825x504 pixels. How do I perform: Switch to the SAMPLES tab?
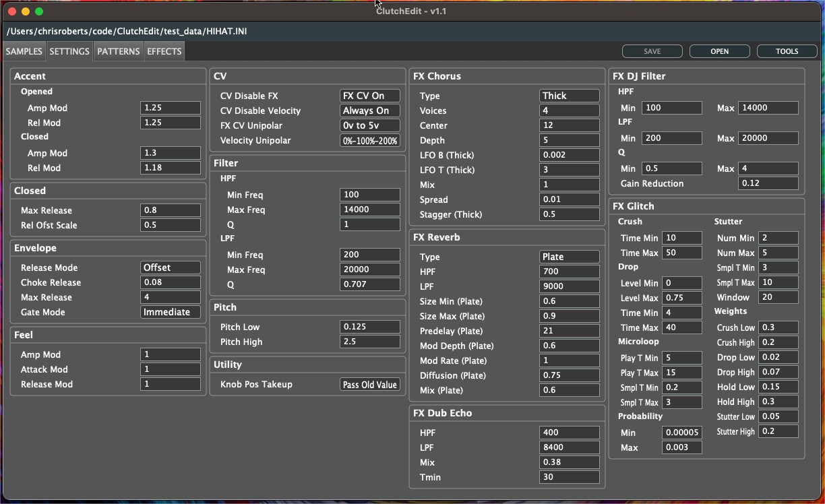point(24,51)
